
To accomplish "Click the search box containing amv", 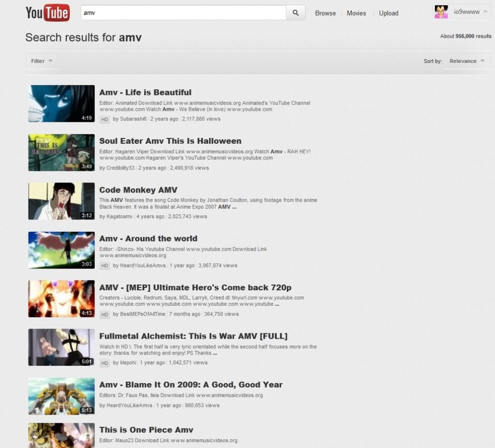I will 183,13.
